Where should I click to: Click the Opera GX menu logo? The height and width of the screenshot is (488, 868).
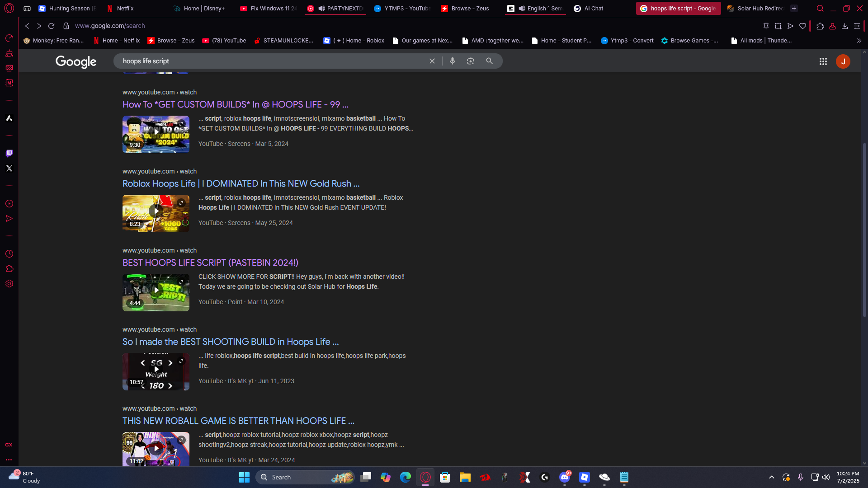[x=9, y=8]
